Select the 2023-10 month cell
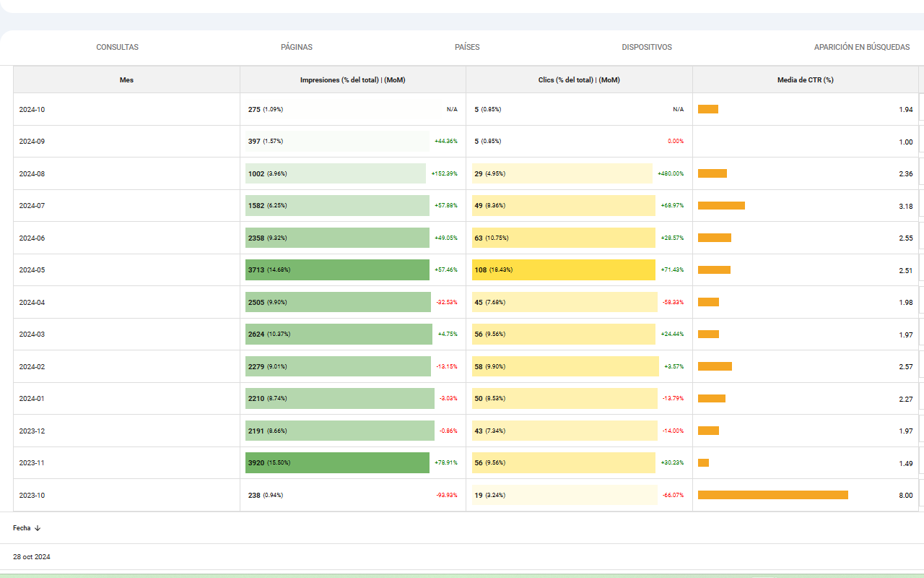924x578 pixels. pos(32,496)
